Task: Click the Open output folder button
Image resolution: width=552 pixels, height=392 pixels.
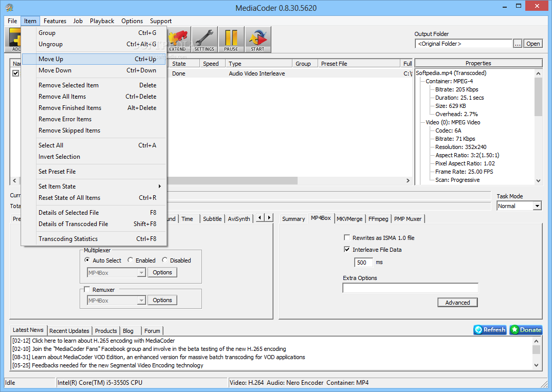Action: (533, 43)
